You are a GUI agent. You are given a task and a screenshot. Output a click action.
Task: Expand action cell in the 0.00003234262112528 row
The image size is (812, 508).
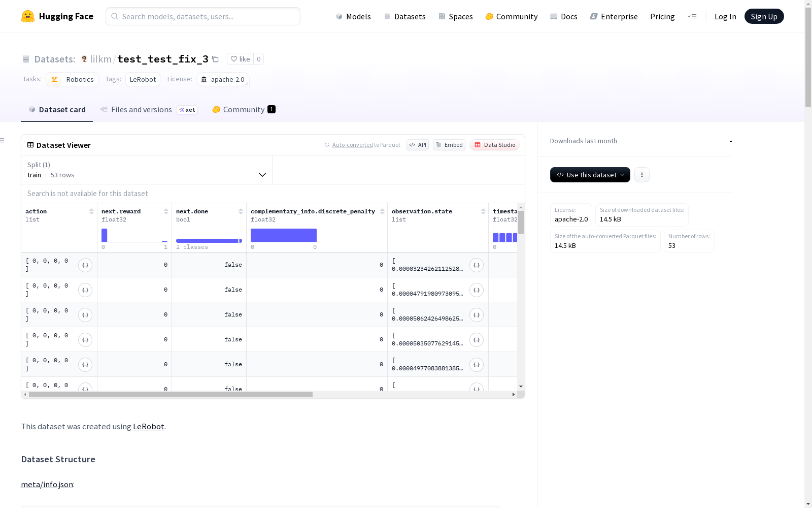(x=85, y=265)
